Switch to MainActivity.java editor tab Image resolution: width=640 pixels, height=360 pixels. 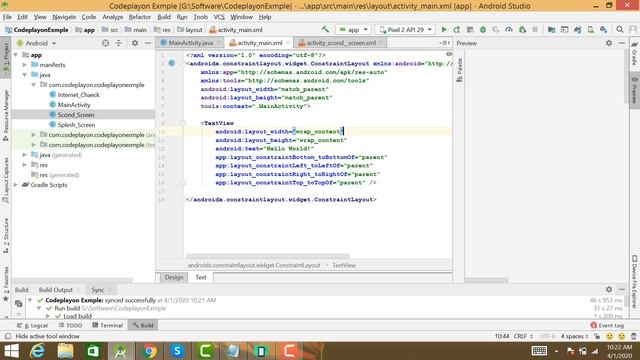point(190,43)
